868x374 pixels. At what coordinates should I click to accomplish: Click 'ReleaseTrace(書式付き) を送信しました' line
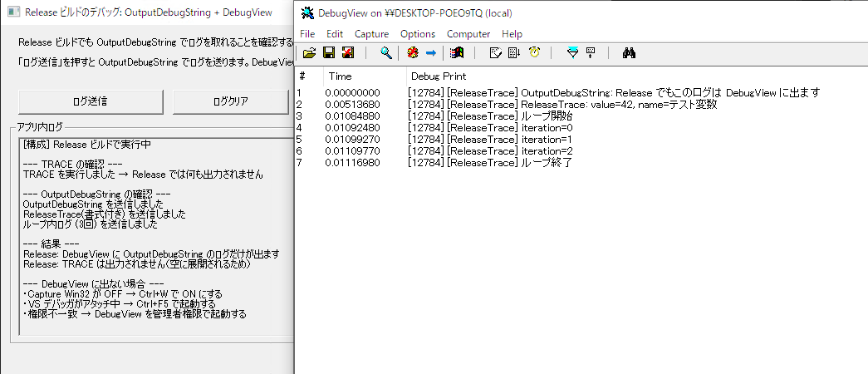(105, 214)
